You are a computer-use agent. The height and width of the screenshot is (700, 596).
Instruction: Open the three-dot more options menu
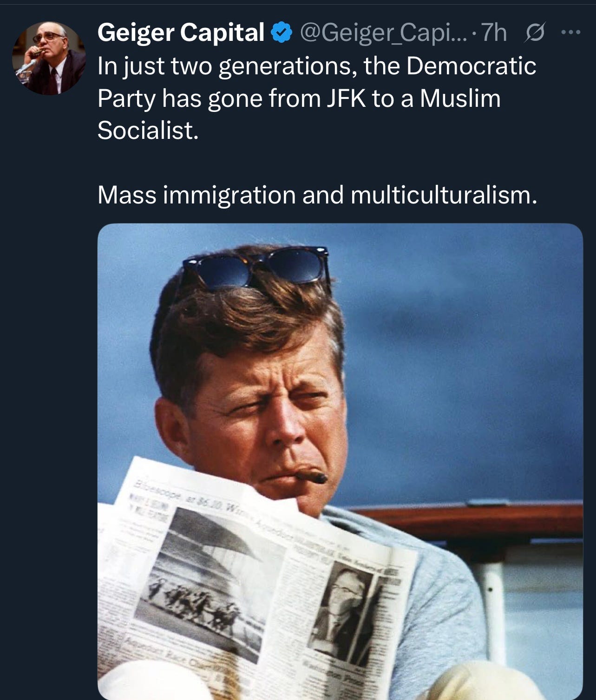coord(571,33)
